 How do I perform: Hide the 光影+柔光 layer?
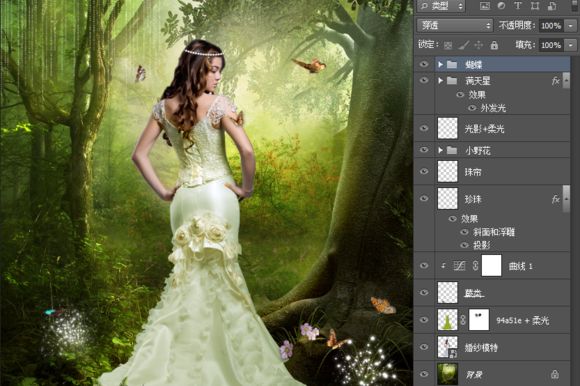[x=424, y=128]
